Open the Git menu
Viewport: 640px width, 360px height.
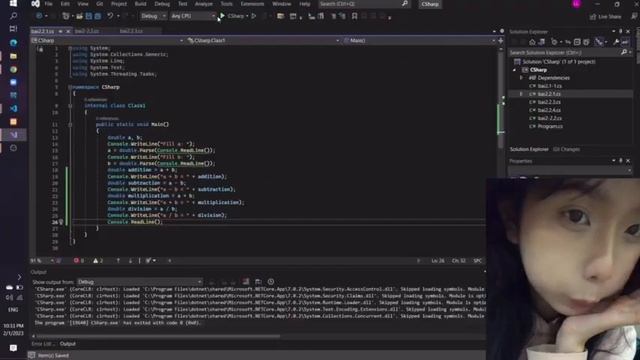100,4
